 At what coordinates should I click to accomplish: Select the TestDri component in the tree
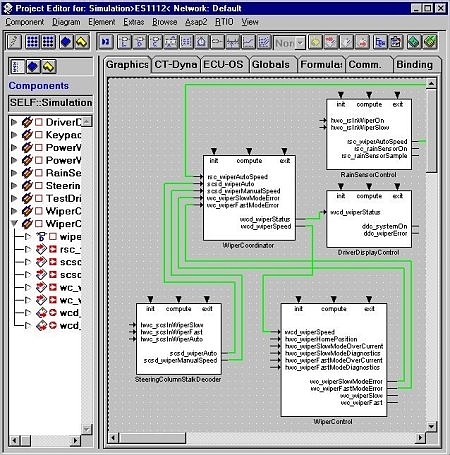click(63, 198)
